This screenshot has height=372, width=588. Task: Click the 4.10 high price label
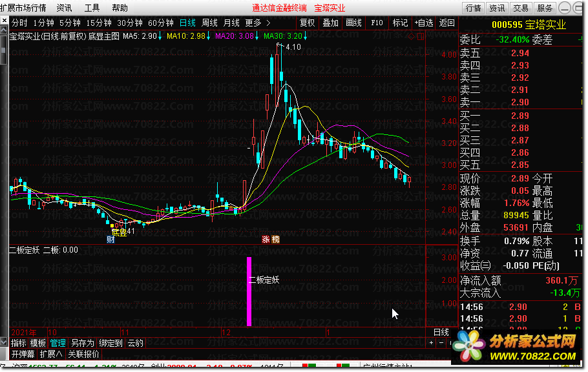pyautogui.click(x=293, y=47)
